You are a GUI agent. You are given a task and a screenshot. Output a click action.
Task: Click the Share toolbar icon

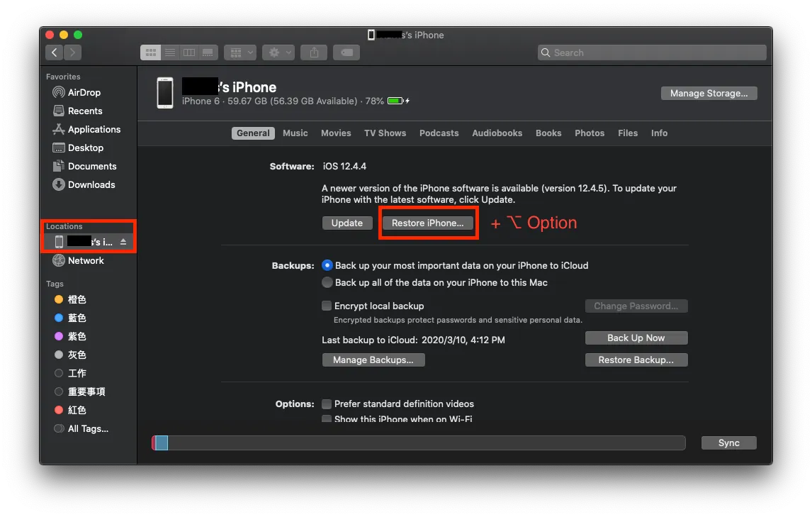[x=314, y=52]
